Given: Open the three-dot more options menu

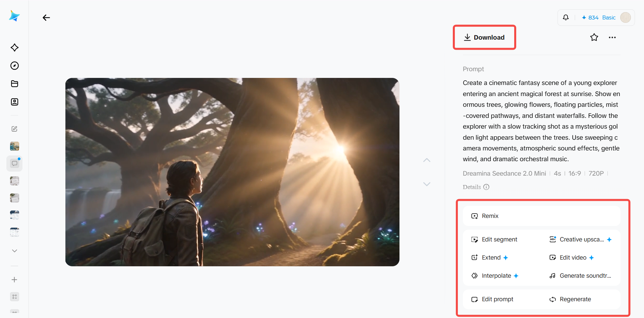Looking at the screenshot, I should [612, 38].
